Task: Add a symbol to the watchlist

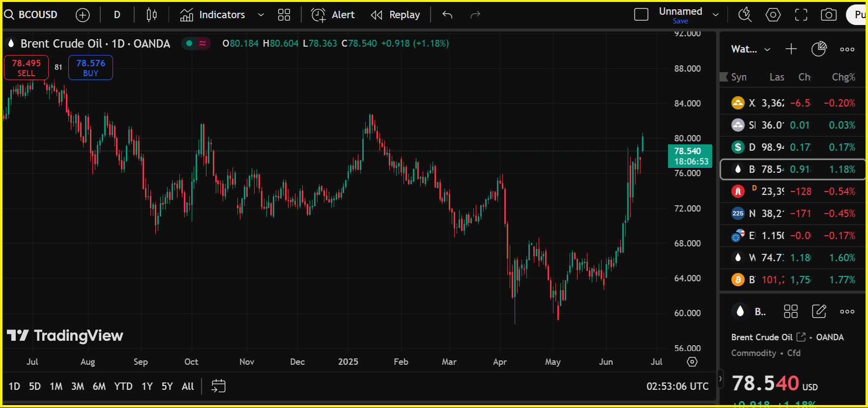Action: 791,49
